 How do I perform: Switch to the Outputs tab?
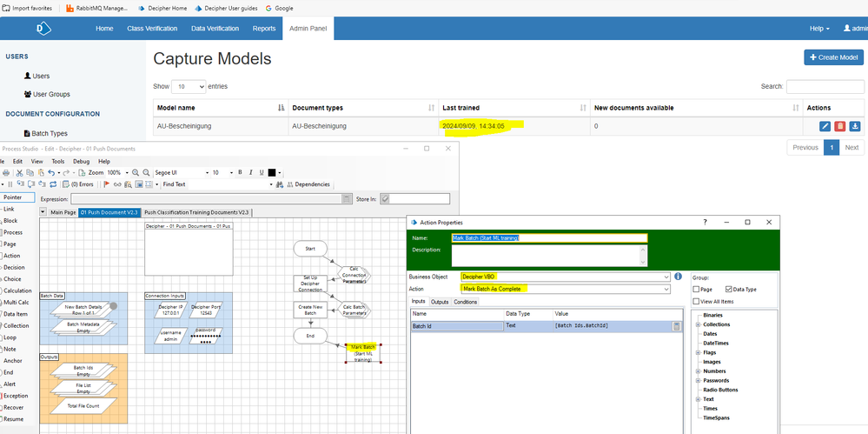(440, 302)
